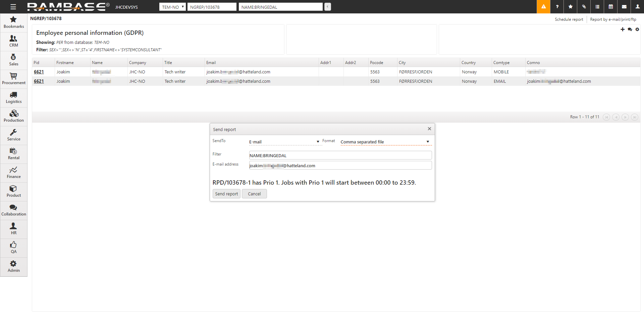The image size is (644, 314).
Task: Expand the TEM-NO database dropdown
Action: click(x=172, y=7)
